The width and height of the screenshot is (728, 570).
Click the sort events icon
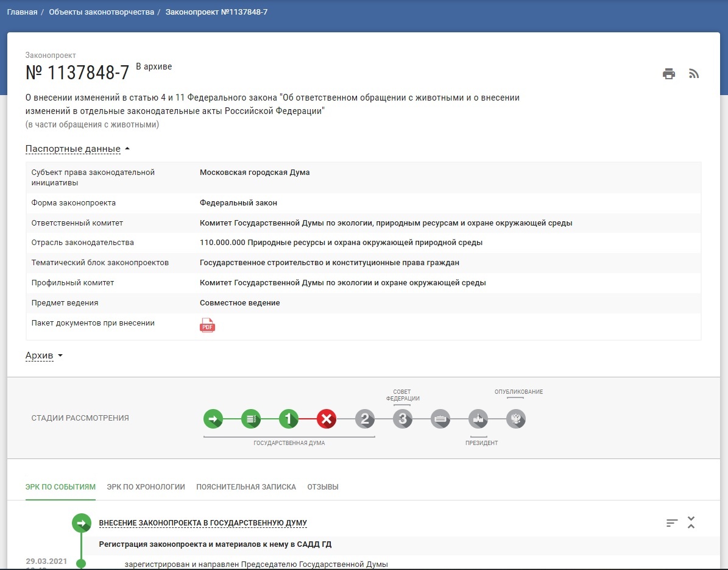pyautogui.click(x=672, y=523)
